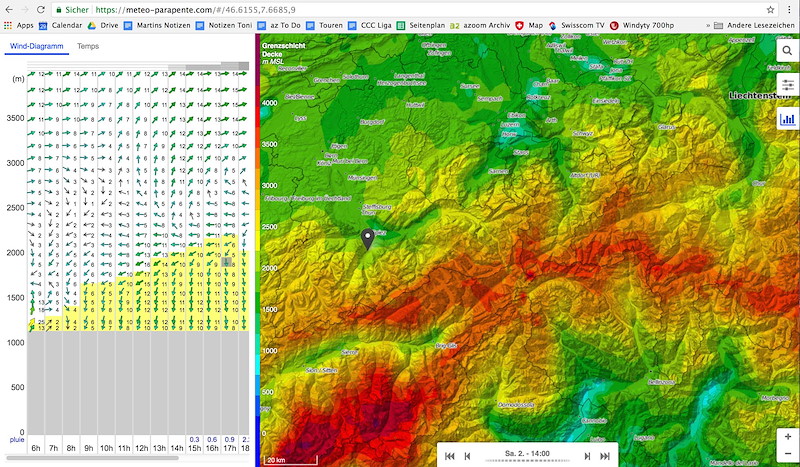The height and width of the screenshot is (467, 800).
Task: Select the 13h column in wind diagram
Action: (x=159, y=448)
